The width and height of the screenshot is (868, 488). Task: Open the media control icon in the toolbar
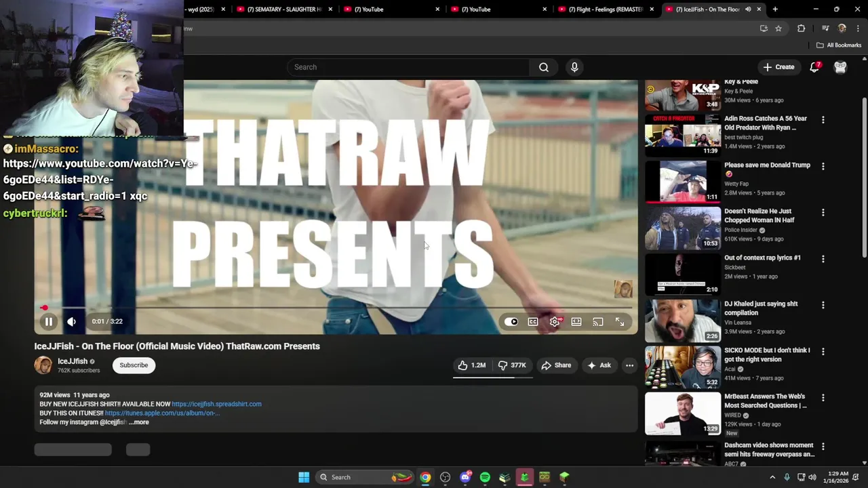point(825,28)
